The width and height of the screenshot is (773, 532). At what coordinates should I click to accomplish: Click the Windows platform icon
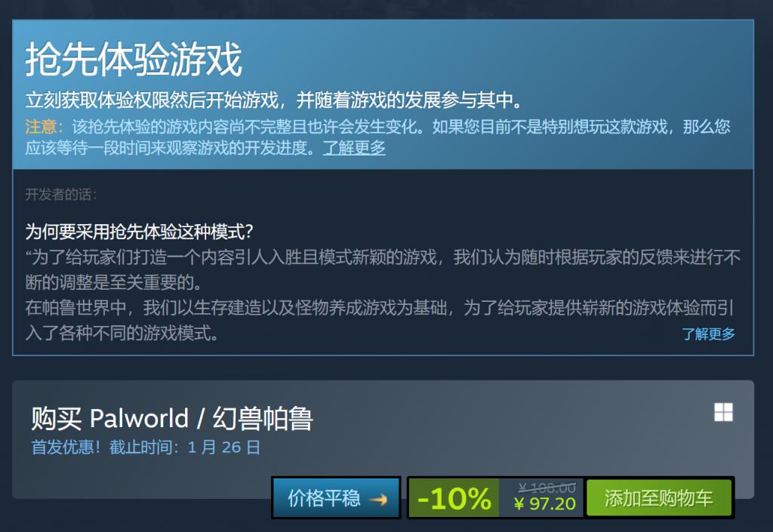coord(723,412)
